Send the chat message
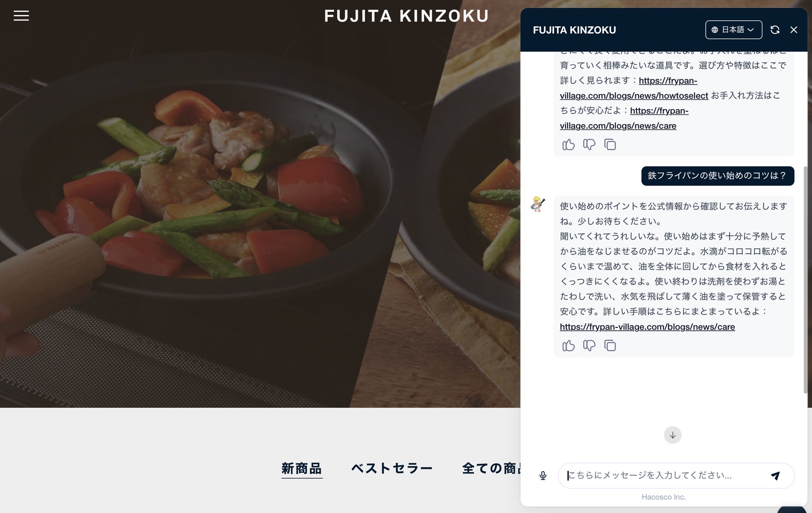 coord(775,476)
